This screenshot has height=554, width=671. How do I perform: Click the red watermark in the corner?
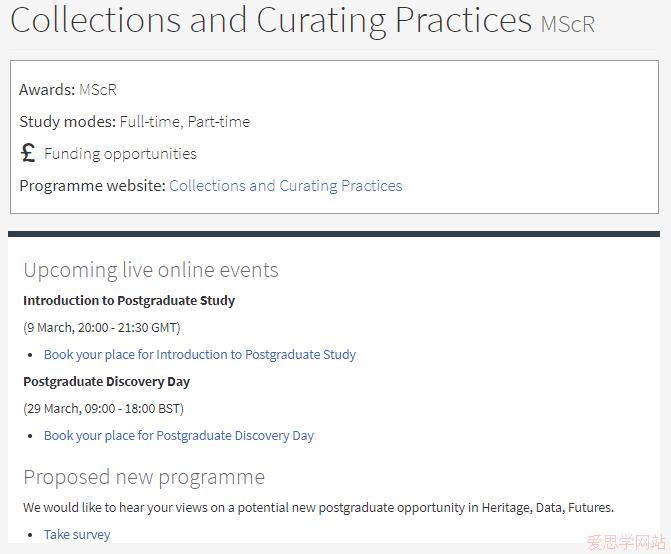(626, 542)
